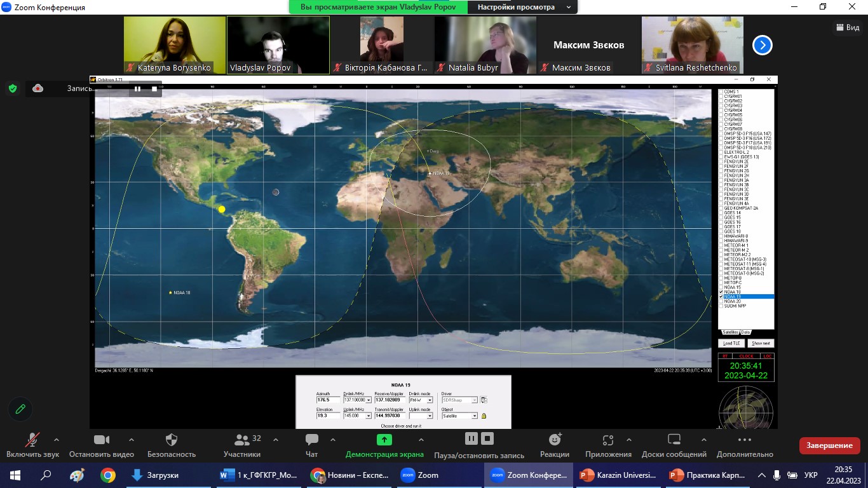
Task: Unmute microphone with Включить звук icon
Action: (x=32, y=440)
